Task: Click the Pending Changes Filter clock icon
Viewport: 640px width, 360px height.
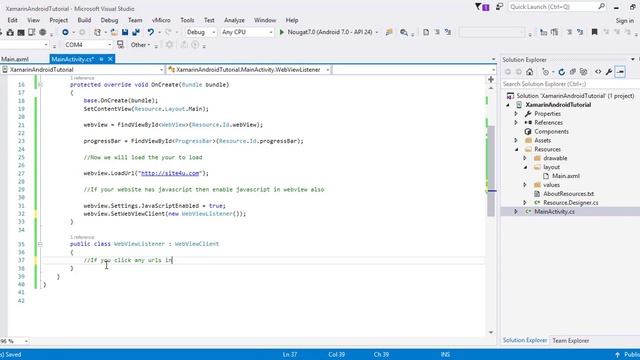Action: tap(545, 72)
